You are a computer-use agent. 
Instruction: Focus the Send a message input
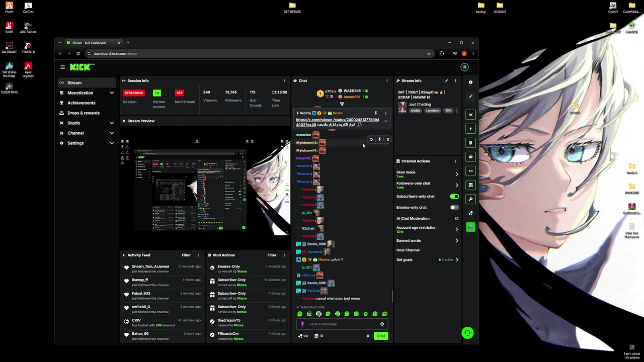(x=342, y=324)
